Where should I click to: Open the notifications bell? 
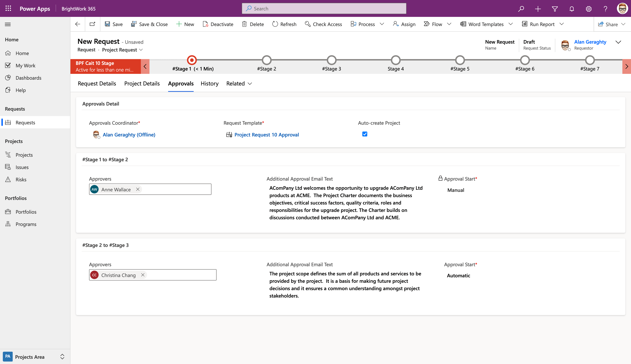[572, 9]
